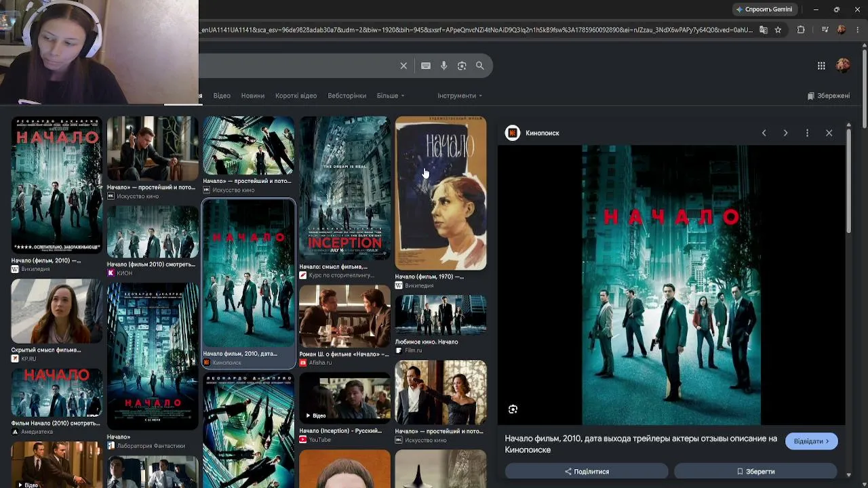The image size is (868, 488).
Task: Bookmark this page with the star icon
Action: [x=778, y=30]
